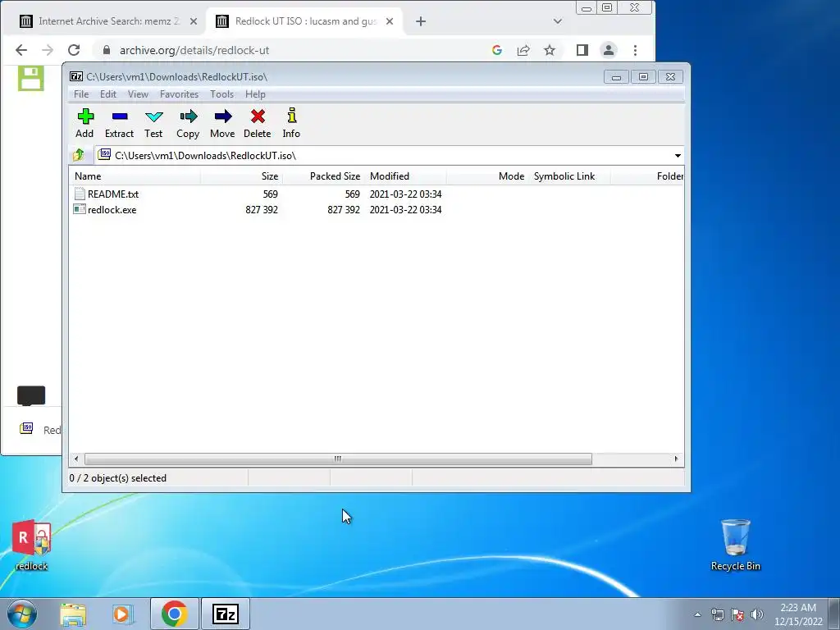
Task: Open the volume speaker icon in the tray
Action: pos(757,614)
